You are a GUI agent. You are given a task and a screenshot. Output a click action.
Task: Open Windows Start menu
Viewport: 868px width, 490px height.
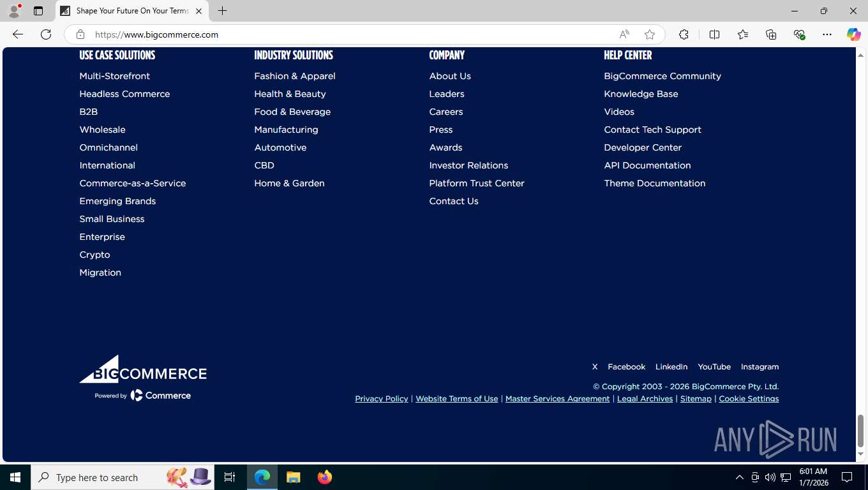[x=15, y=477]
